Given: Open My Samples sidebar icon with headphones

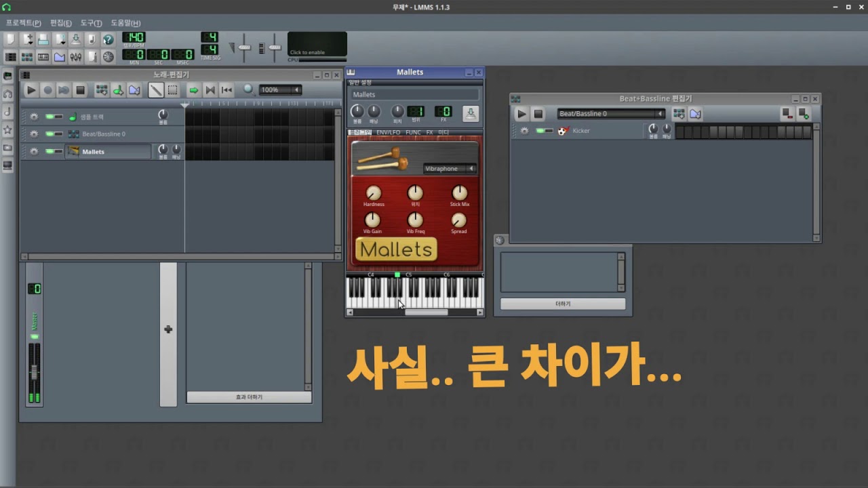Looking at the screenshot, I should pos(8,94).
